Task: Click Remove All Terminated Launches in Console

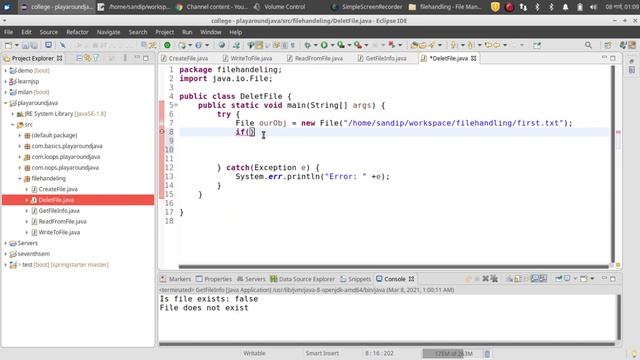Action: pos(494,279)
